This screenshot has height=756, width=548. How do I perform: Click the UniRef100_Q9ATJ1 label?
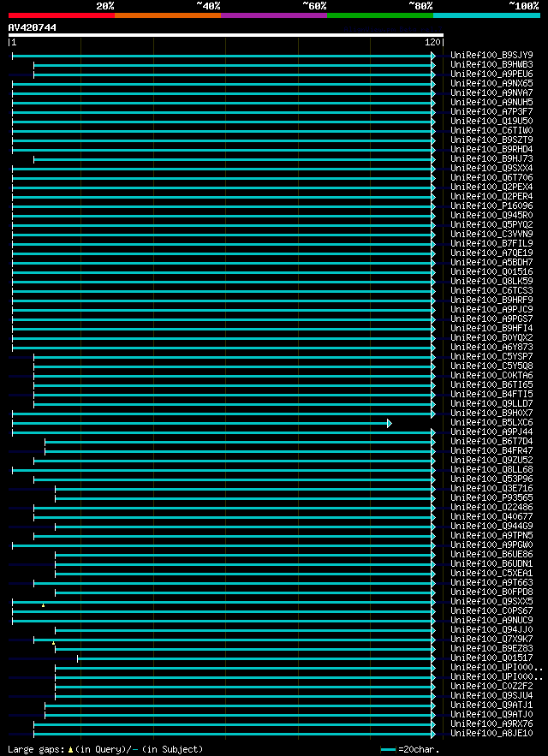492,705
